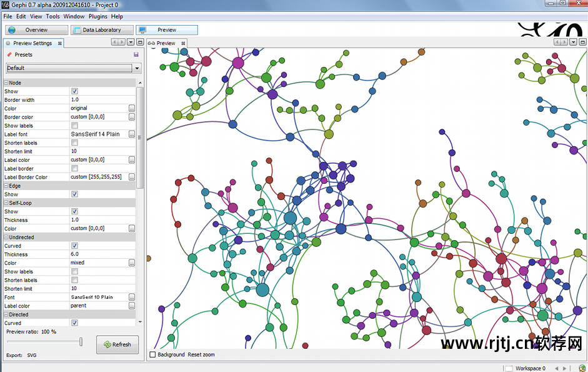This screenshot has width=588, height=372.
Task: Export preview as SVG
Action: (32, 355)
